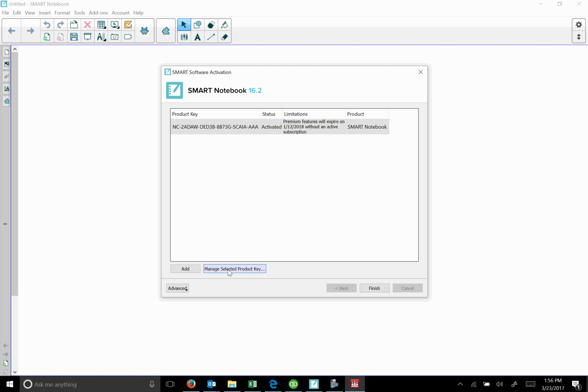Open the View menu
Image resolution: width=588 pixels, height=392 pixels.
point(30,13)
